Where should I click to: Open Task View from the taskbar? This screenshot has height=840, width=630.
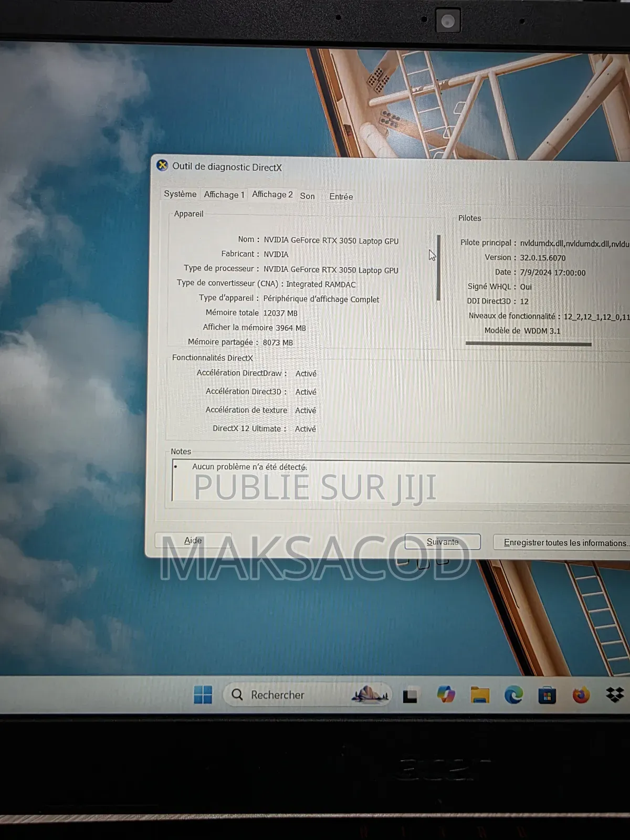click(x=410, y=696)
